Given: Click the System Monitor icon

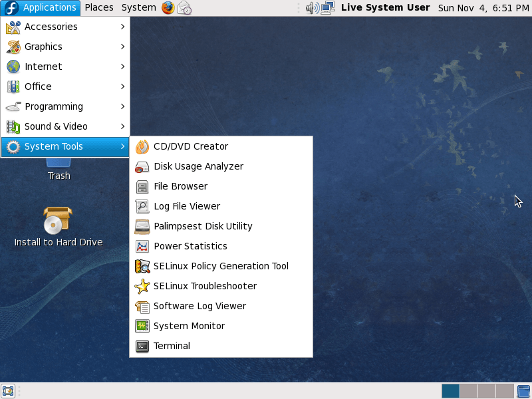Looking at the screenshot, I should (142, 326).
